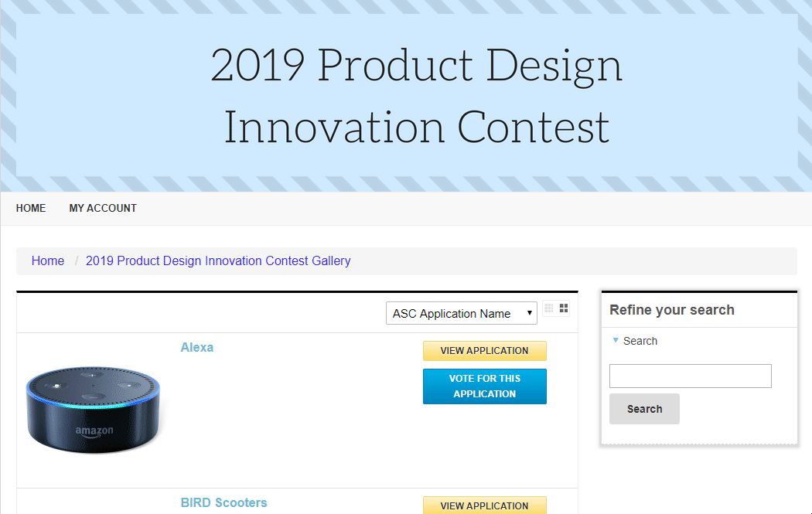Viewport: 812px width, 514px height.
Task: Click the Alexa title link
Action: click(196, 347)
